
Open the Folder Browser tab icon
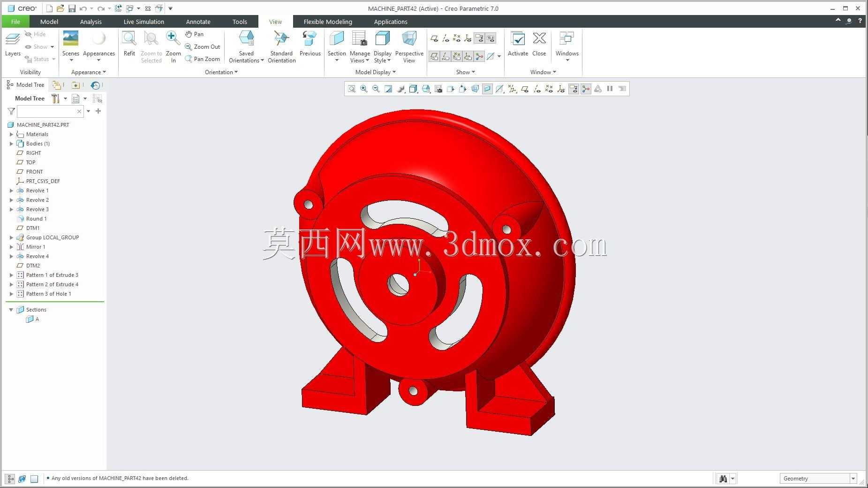pyautogui.click(x=56, y=85)
